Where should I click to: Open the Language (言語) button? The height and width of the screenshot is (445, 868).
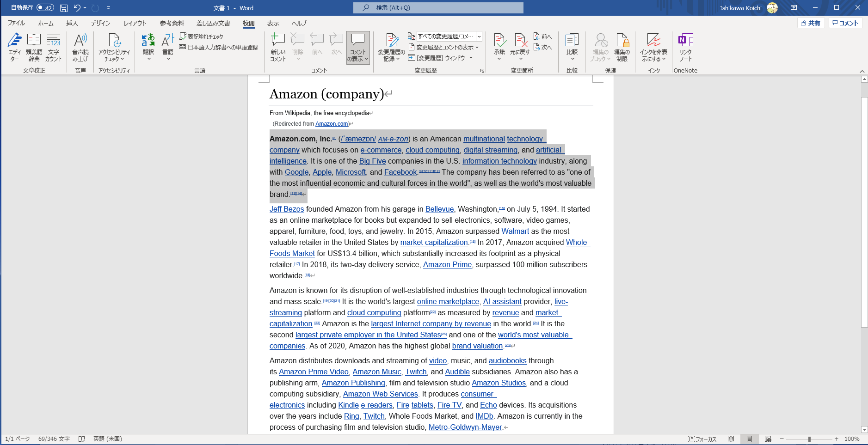coord(168,47)
